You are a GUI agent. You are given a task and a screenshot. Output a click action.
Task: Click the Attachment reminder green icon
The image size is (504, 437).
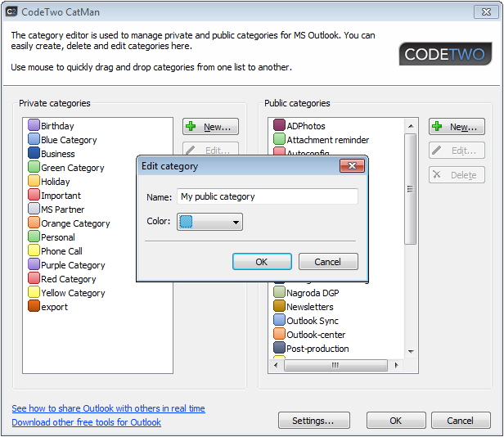279,139
